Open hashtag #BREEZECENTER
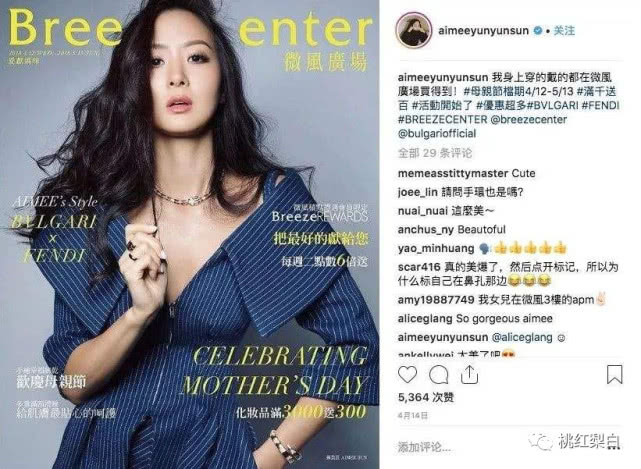Viewport: 641px width, 469px height. click(x=443, y=120)
